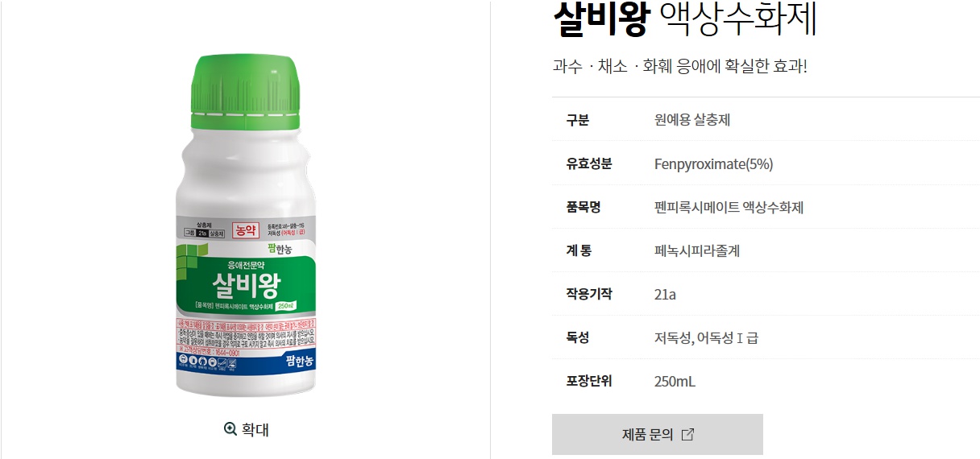The image size is (980, 459).
Task: Click the tagline 과수 · 채소 · 화훼 응애에 확실한 효과
Action: (x=679, y=66)
